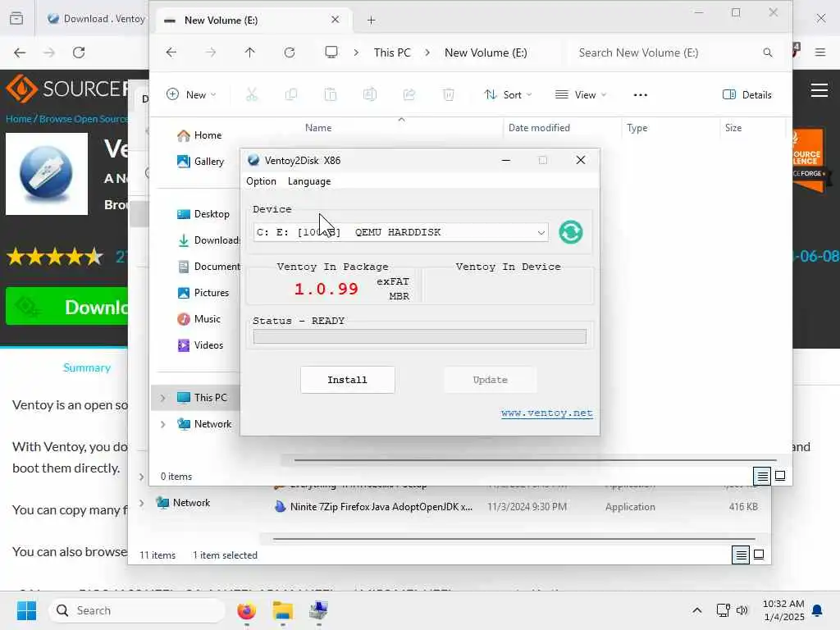Switch to details view in back Explorer window
The height and width of the screenshot is (630, 840).
click(x=741, y=555)
